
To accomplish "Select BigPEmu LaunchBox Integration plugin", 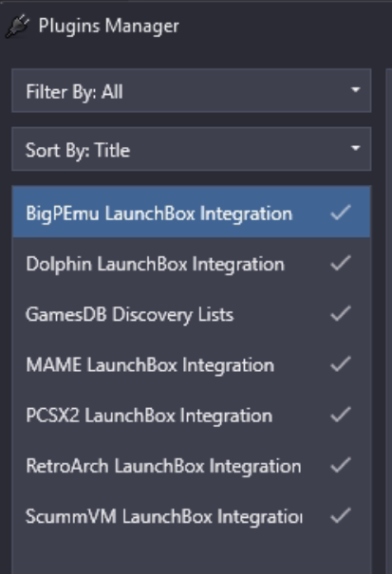I will (191, 213).
